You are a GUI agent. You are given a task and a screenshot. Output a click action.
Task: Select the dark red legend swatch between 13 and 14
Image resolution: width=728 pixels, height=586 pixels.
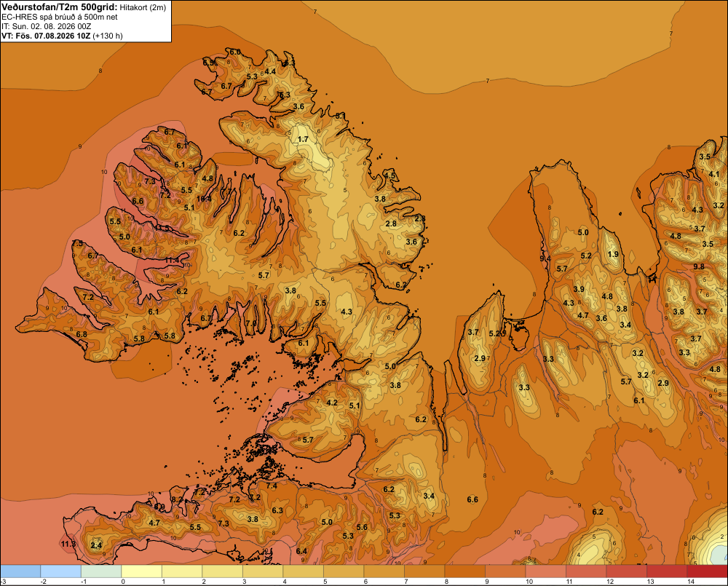click(x=666, y=571)
